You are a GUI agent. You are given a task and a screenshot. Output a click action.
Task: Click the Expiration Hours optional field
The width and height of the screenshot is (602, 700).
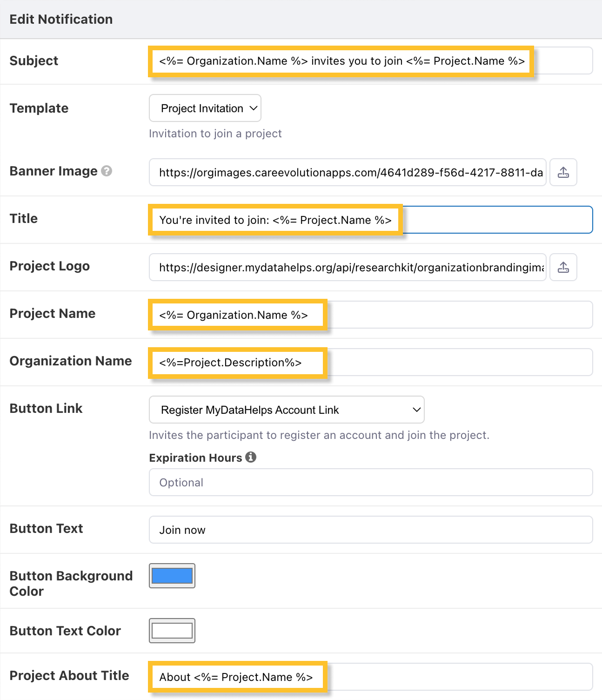370,482
